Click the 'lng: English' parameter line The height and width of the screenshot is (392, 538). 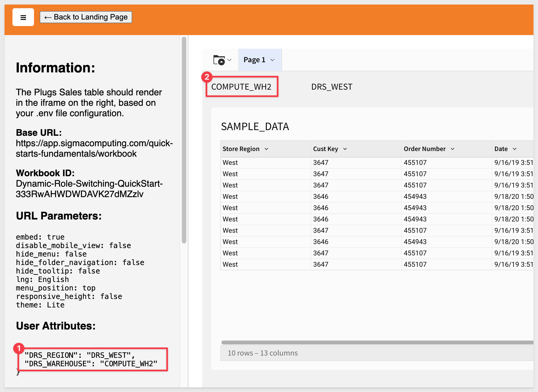pos(42,279)
